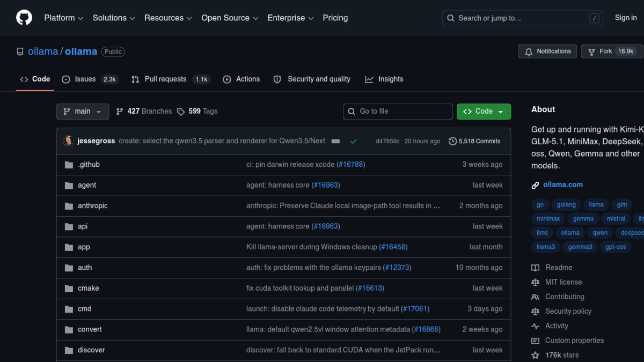This screenshot has width=644, height=362.
Task: Select the mistral topic tag
Action: point(616,219)
